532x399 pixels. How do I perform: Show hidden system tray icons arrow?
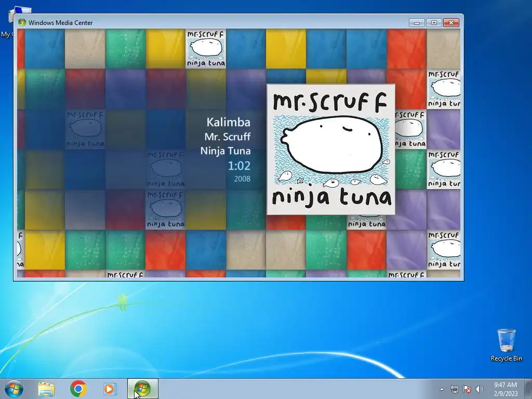(x=442, y=389)
